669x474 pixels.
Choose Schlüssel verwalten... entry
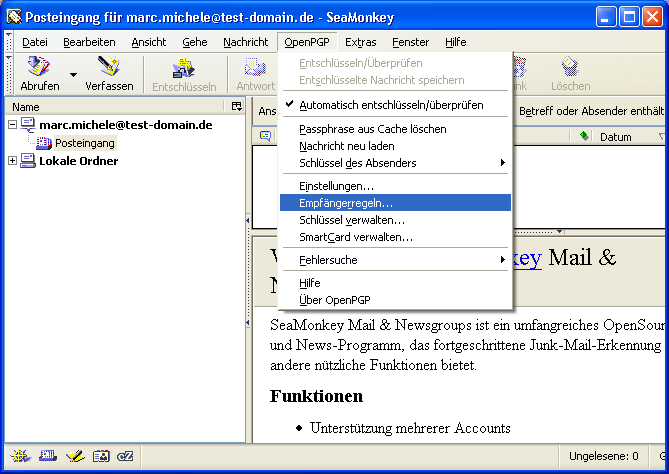pyautogui.click(x=396, y=220)
